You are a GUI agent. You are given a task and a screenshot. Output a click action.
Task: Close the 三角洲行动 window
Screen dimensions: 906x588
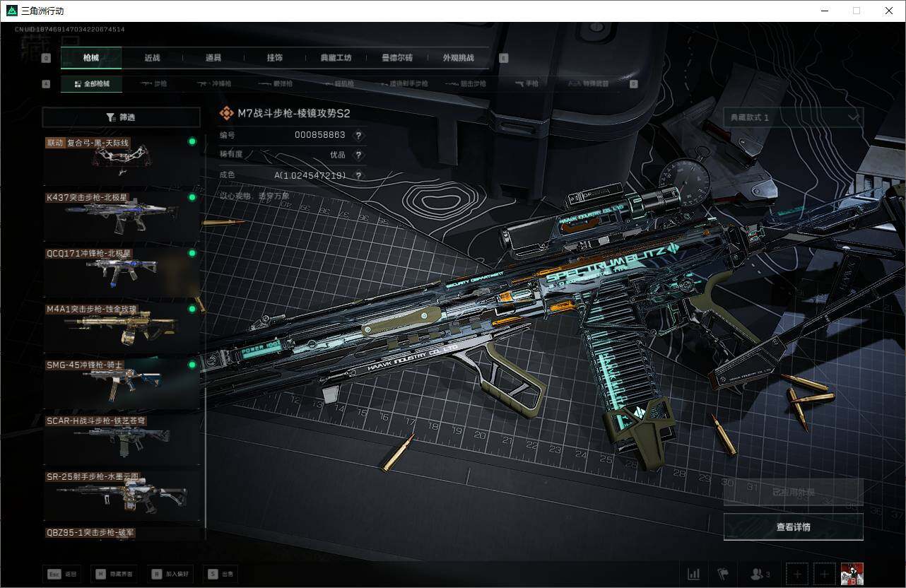pyautogui.click(x=889, y=11)
